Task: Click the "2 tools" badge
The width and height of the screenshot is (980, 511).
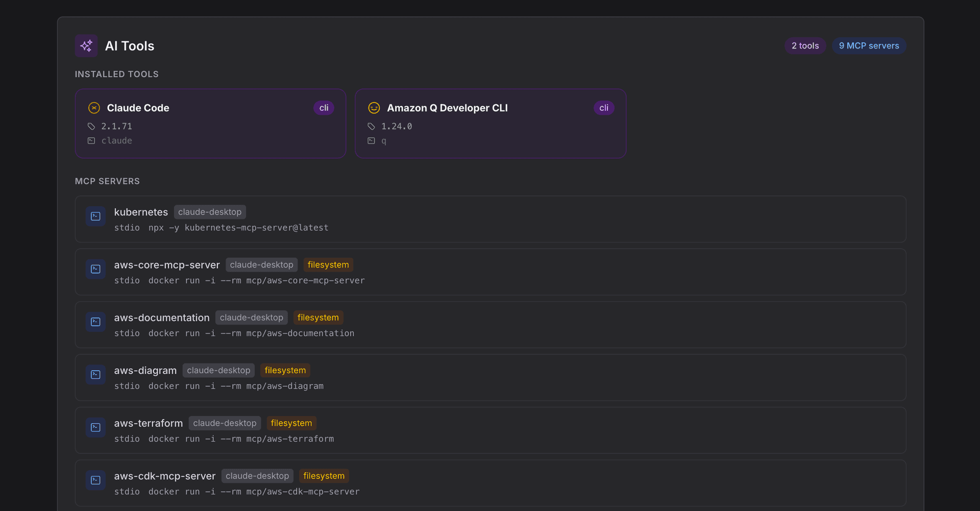Action: 805,45
